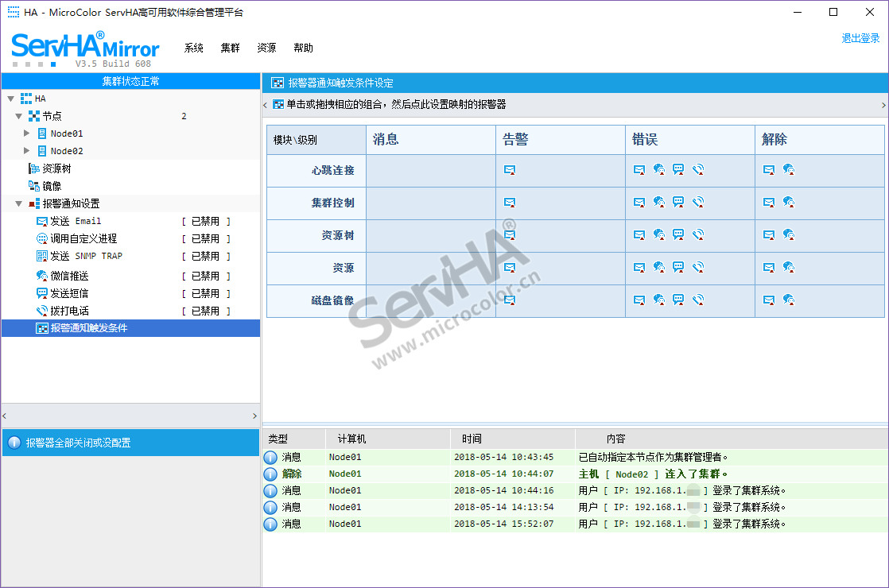Select 发送 SNMP TRAP tree item
889x588 pixels.
(86, 256)
